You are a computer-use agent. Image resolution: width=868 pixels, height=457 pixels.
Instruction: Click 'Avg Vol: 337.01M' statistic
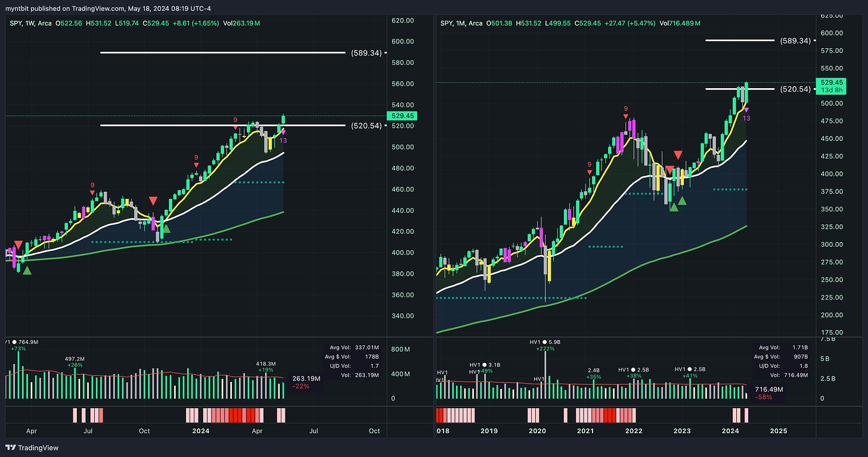click(355, 347)
